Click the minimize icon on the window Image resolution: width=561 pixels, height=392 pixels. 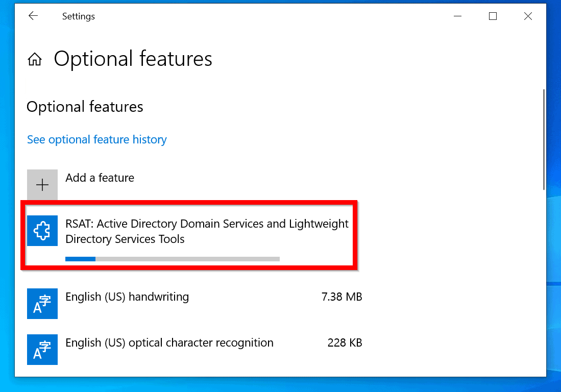pyautogui.click(x=457, y=16)
